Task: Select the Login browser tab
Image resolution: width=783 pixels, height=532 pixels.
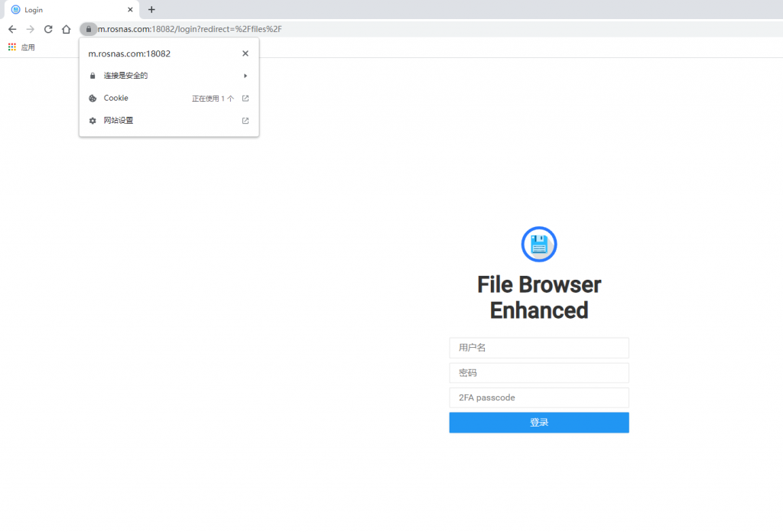Action: click(x=72, y=9)
